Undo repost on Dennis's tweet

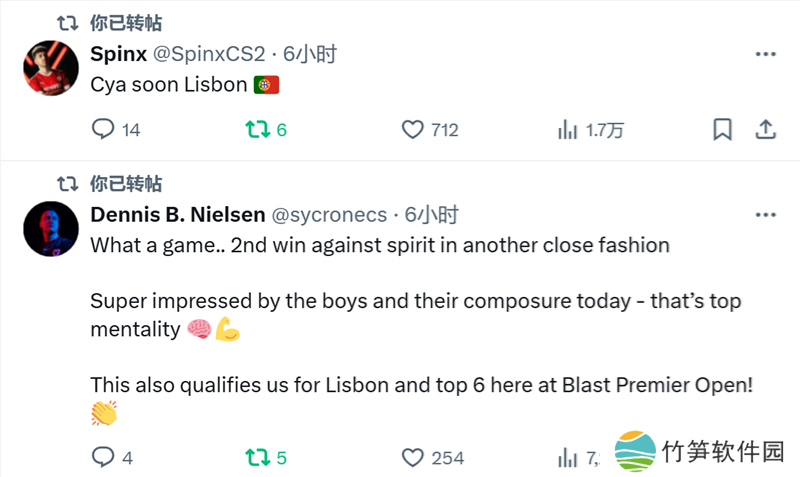point(256,457)
